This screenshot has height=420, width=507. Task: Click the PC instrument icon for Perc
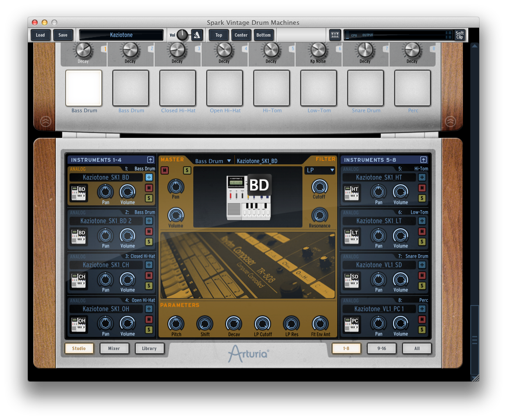(x=351, y=324)
